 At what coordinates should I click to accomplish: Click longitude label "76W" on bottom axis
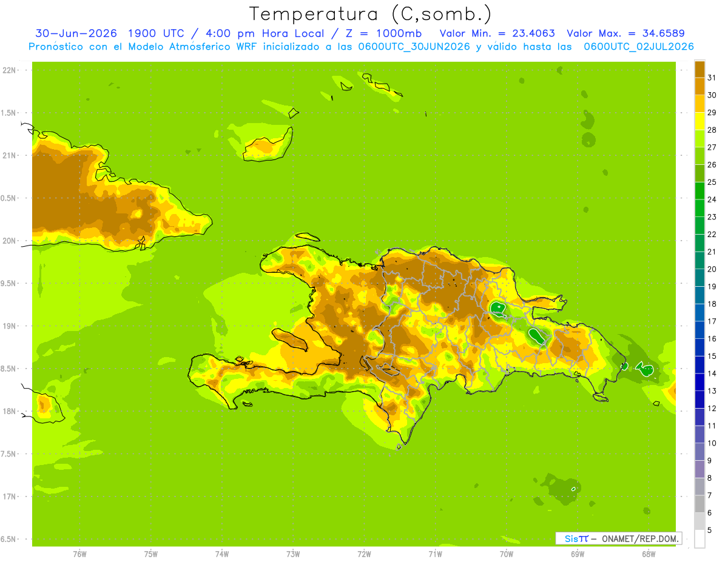click(x=79, y=554)
